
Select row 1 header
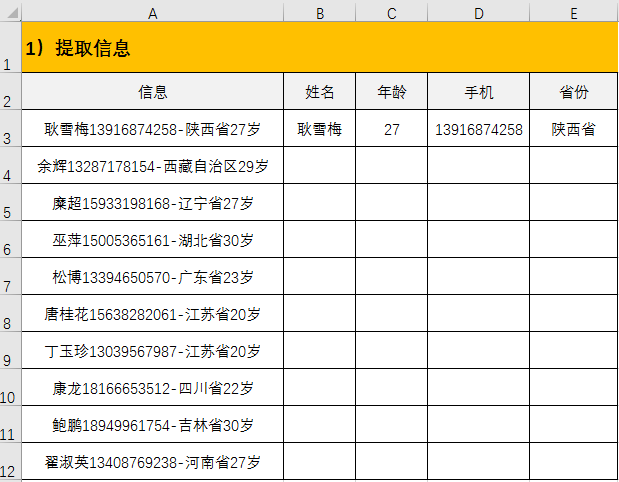(x=10, y=47)
